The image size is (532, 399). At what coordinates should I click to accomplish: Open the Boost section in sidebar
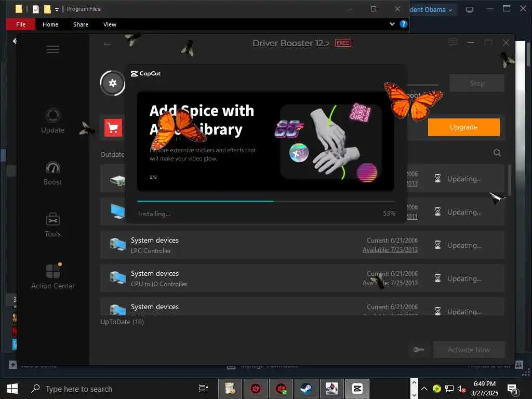[x=52, y=174]
